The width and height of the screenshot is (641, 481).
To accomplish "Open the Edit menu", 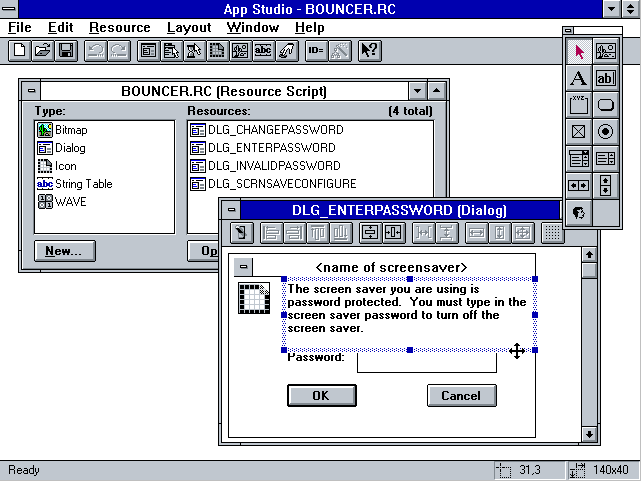I will pyautogui.click(x=61, y=27).
